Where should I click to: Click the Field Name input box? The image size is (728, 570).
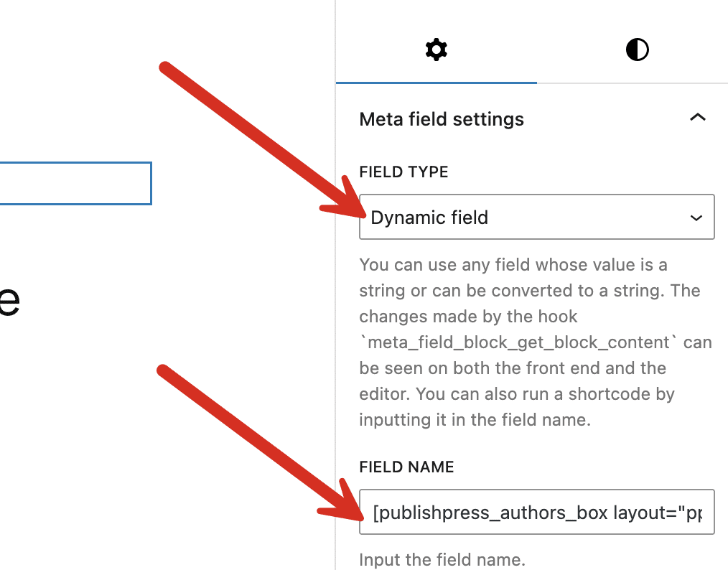[x=536, y=512]
